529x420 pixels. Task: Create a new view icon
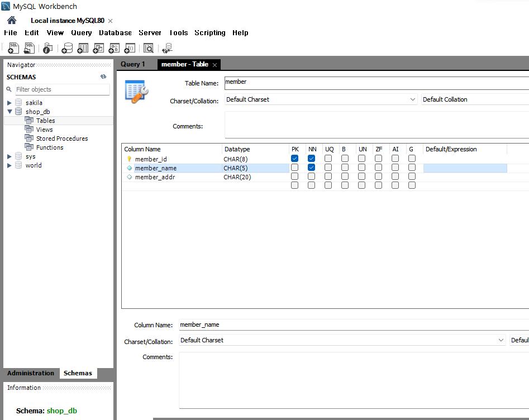[98, 48]
